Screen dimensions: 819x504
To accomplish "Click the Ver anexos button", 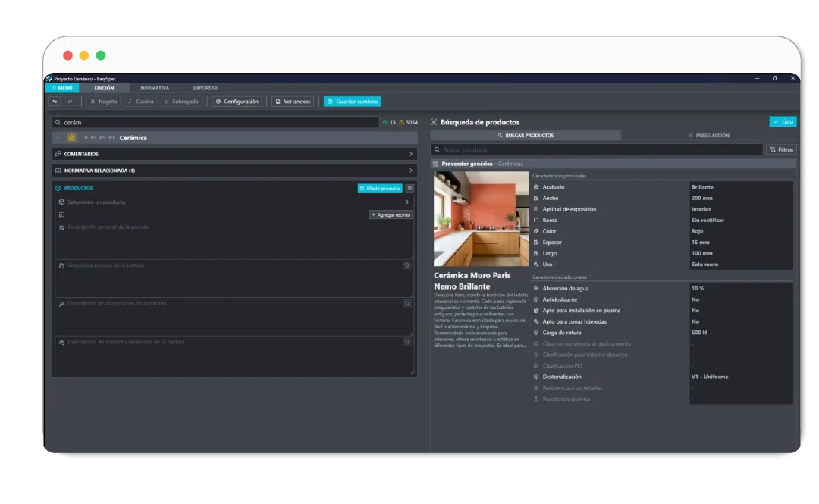I will pos(293,102).
